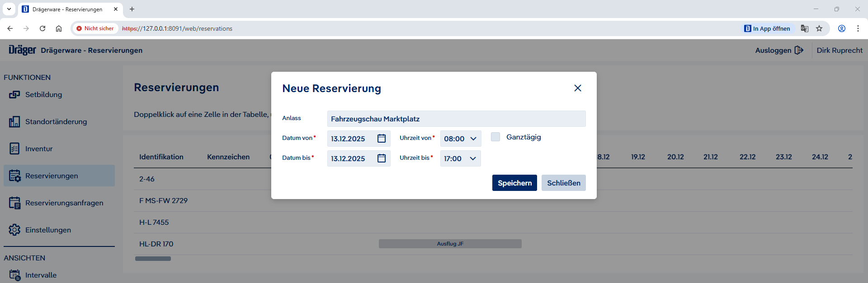Open Reservierungsanfragen in the sidebar
This screenshot has height=283, width=868.
coord(64,203)
